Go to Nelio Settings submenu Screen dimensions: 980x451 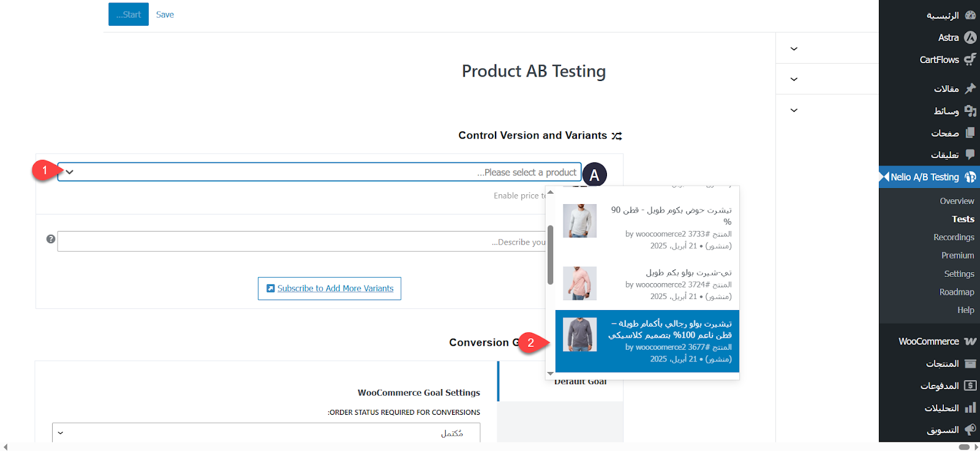click(959, 274)
